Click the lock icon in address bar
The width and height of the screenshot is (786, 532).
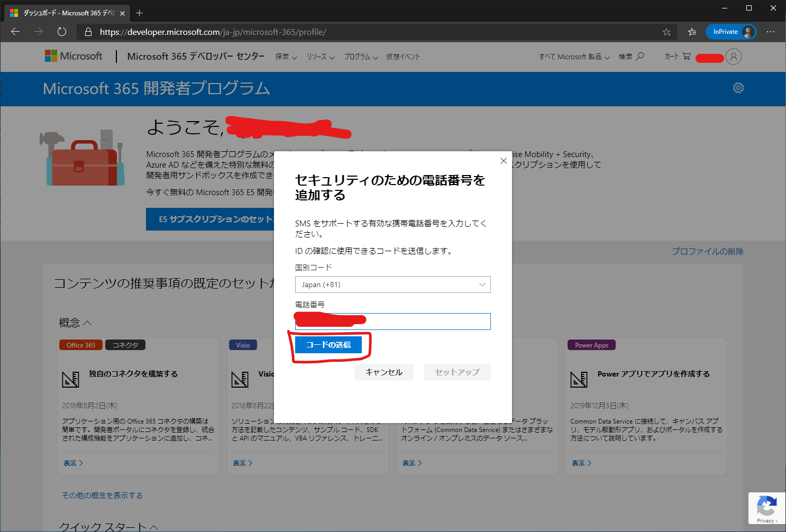click(88, 32)
